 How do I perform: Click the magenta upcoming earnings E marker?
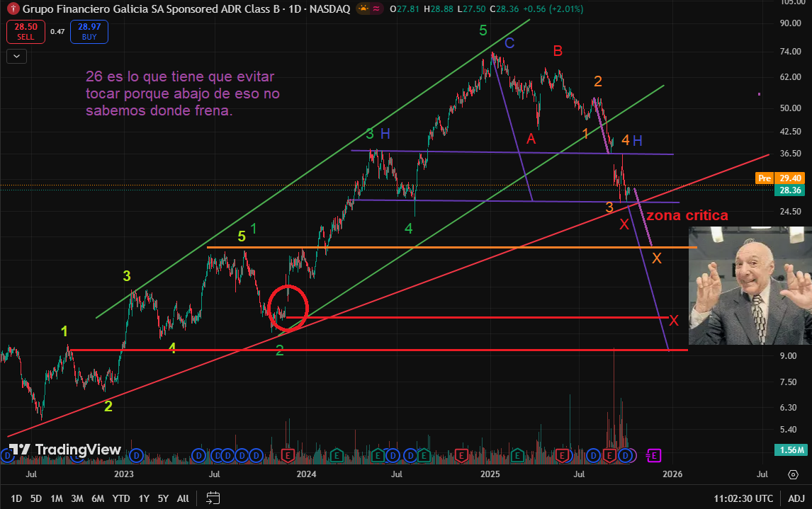click(653, 456)
